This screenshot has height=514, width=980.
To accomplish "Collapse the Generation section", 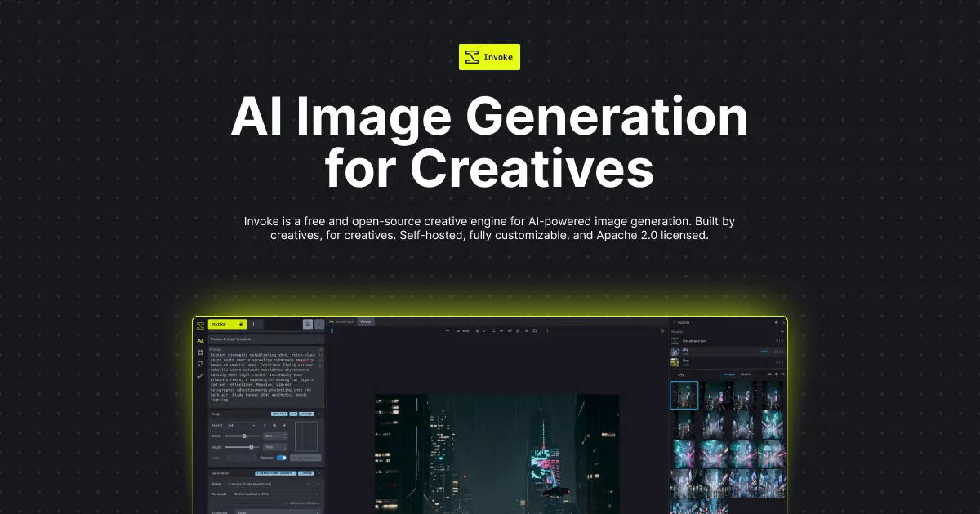I will 318,473.
